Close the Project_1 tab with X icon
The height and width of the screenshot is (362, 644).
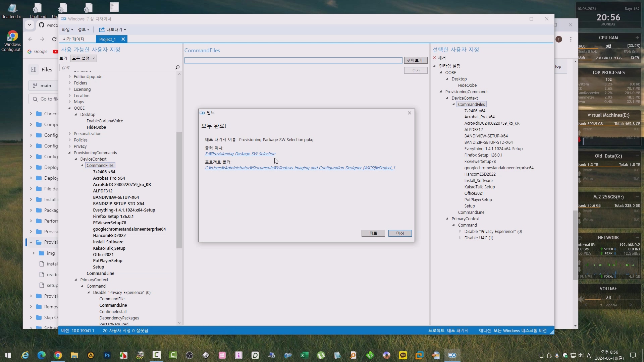tap(123, 39)
